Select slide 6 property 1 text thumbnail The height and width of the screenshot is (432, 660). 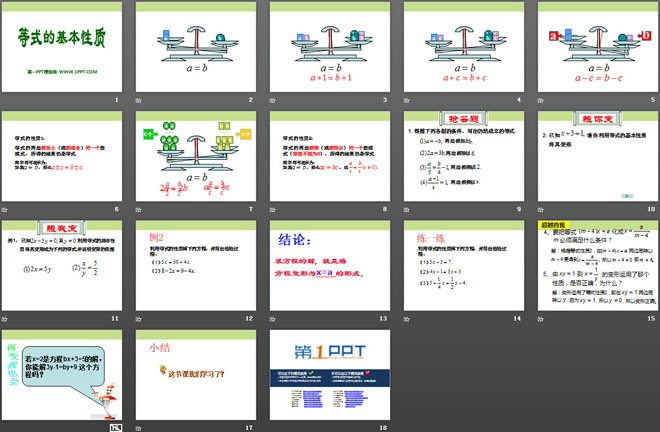pos(62,156)
